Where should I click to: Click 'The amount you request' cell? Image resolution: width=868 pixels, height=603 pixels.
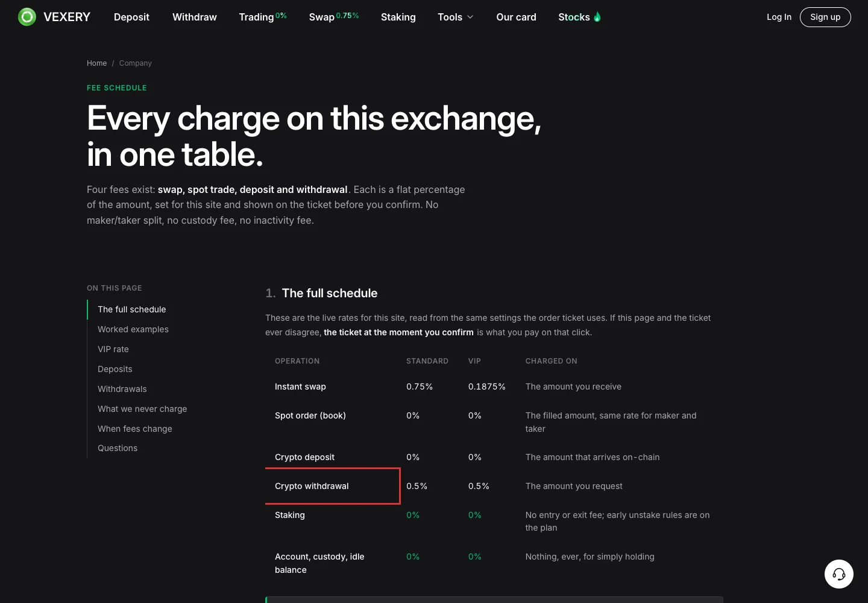(x=574, y=486)
